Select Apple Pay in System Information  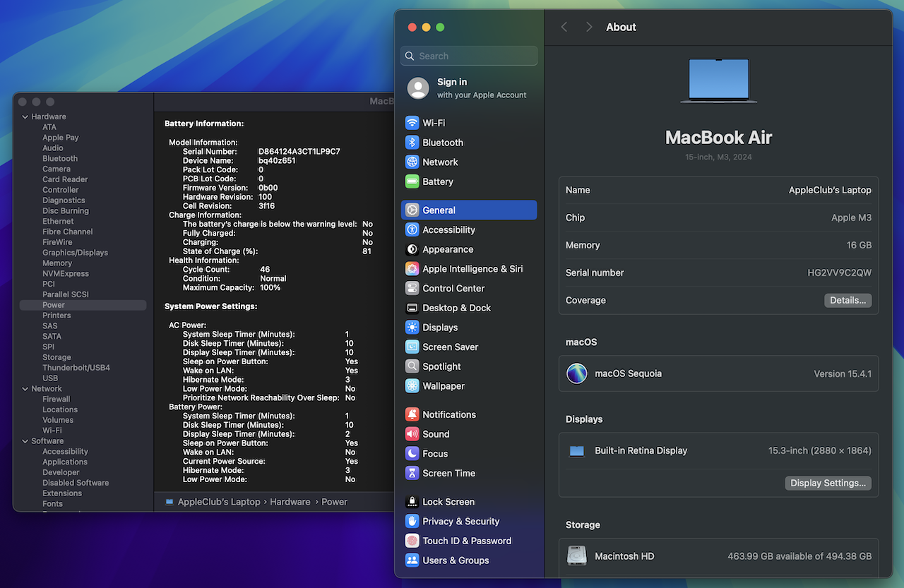coord(61,138)
